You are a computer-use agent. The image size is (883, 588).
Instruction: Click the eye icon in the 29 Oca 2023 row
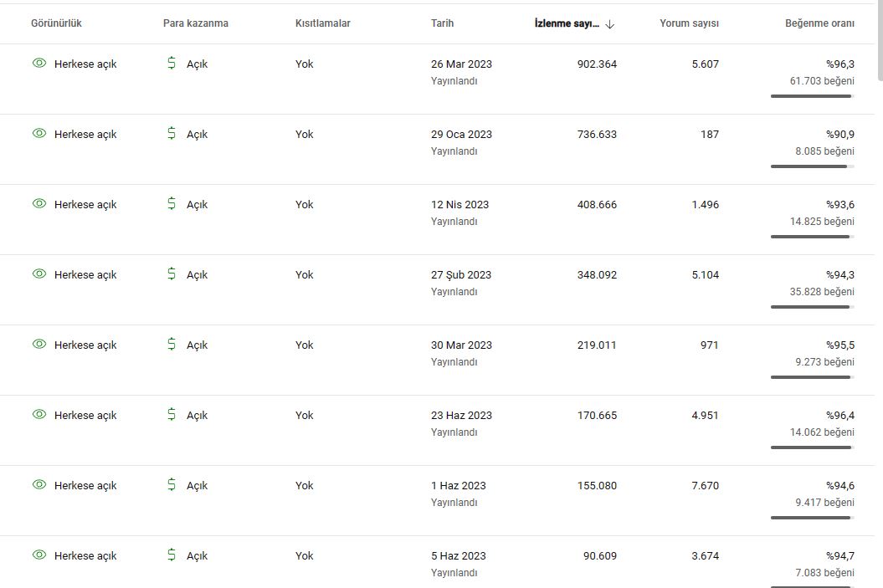(39, 133)
